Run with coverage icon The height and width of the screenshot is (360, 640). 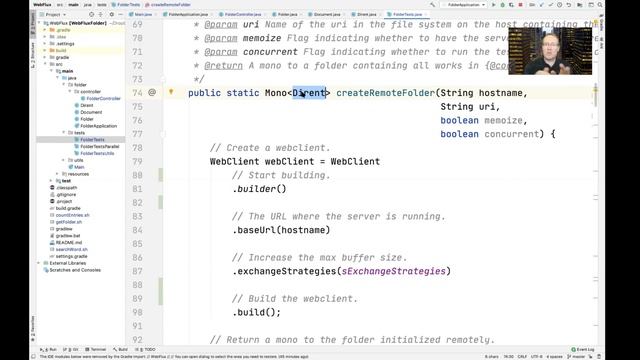[511, 5]
